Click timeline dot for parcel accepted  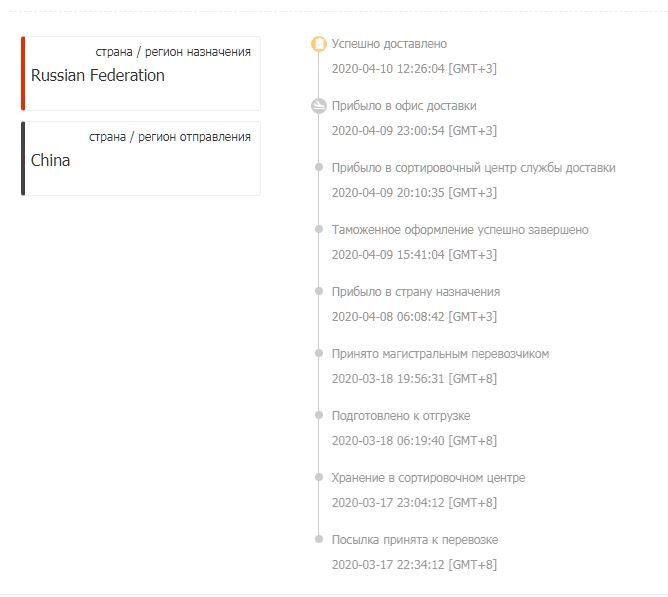(x=319, y=540)
